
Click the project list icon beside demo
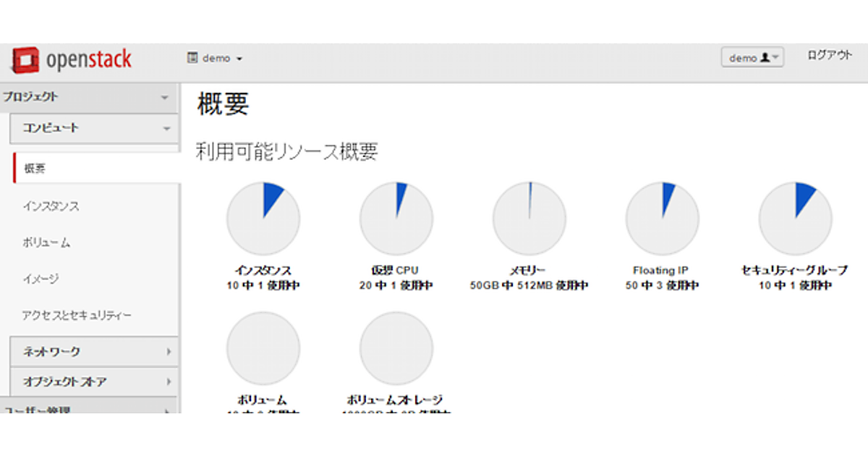click(x=192, y=58)
